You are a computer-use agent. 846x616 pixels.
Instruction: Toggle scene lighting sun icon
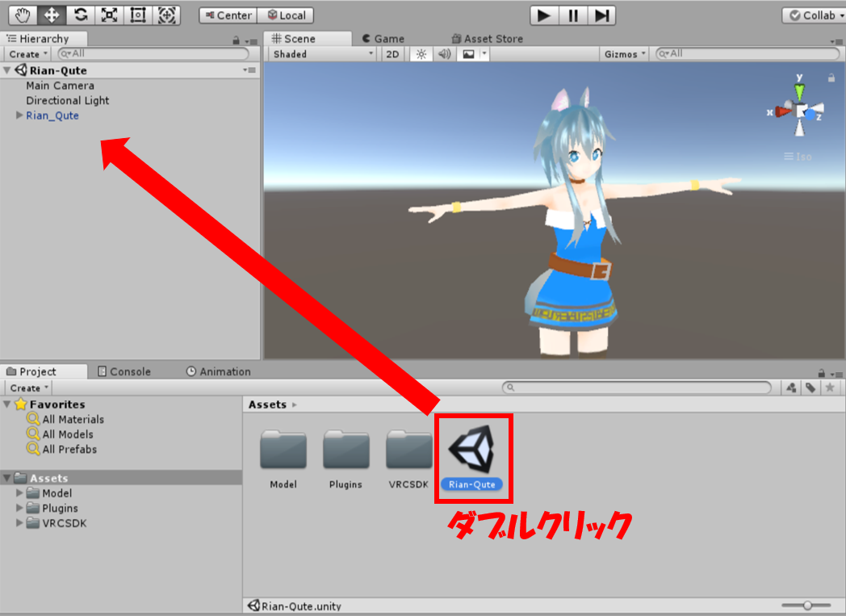click(420, 54)
